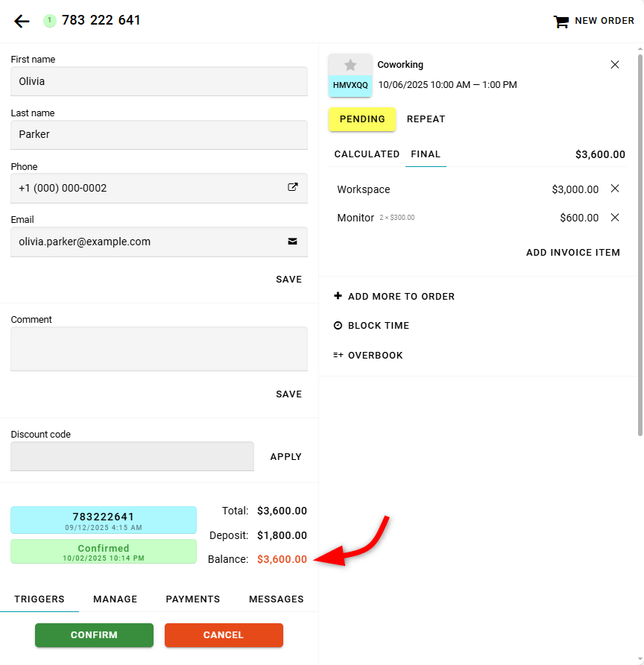Save the comment
This screenshot has width=644, height=665.
289,394
